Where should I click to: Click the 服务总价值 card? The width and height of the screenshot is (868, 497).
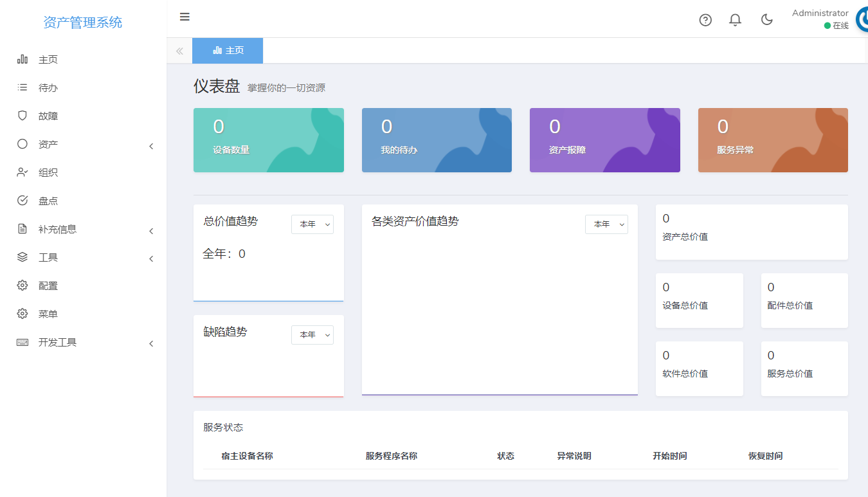pos(804,368)
